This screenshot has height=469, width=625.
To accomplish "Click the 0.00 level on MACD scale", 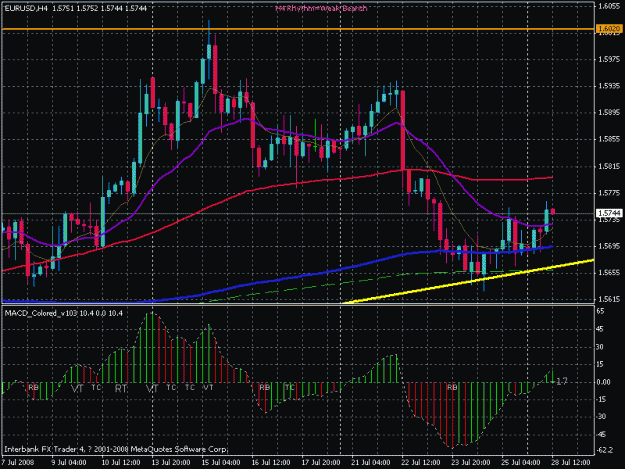I will [x=603, y=382].
